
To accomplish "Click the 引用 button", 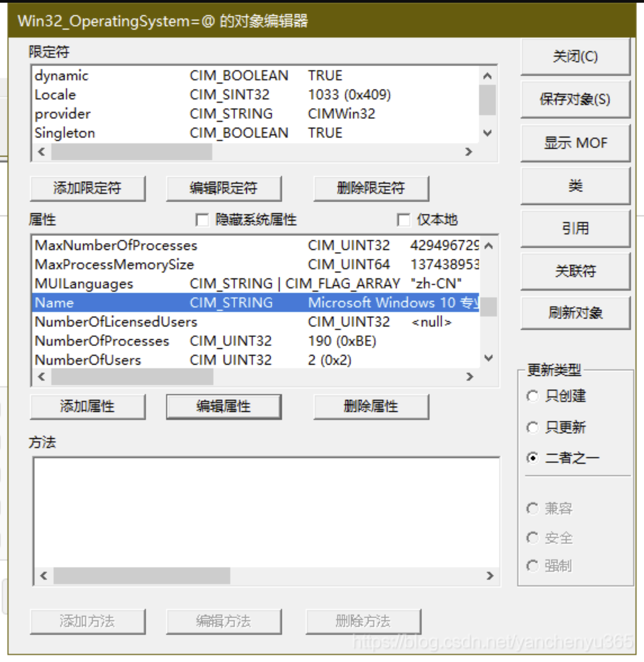I will point(575,228).
